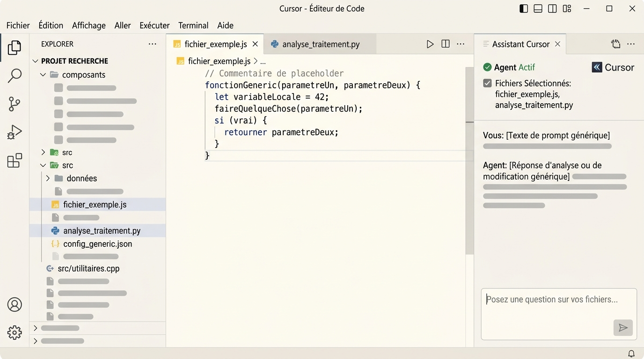Collapse the expanded src folder
644x359 pixels.
tap(43, 165)
